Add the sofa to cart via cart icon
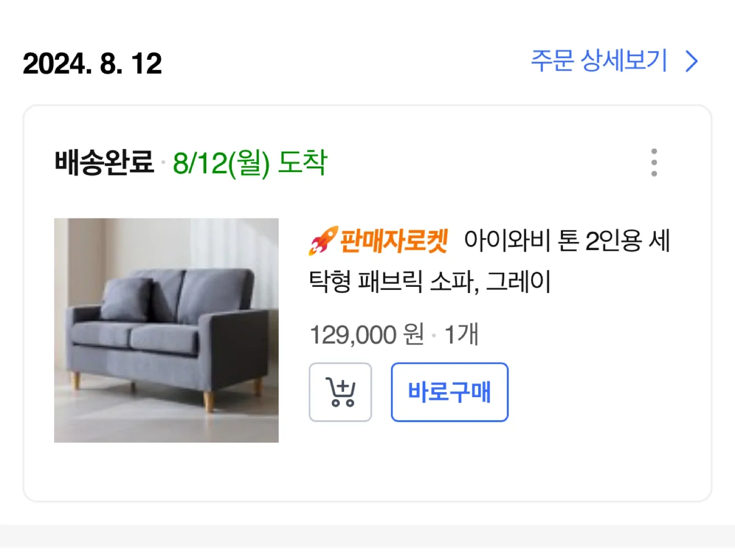This screenshot has width=735, height=560. click(340, 392)
